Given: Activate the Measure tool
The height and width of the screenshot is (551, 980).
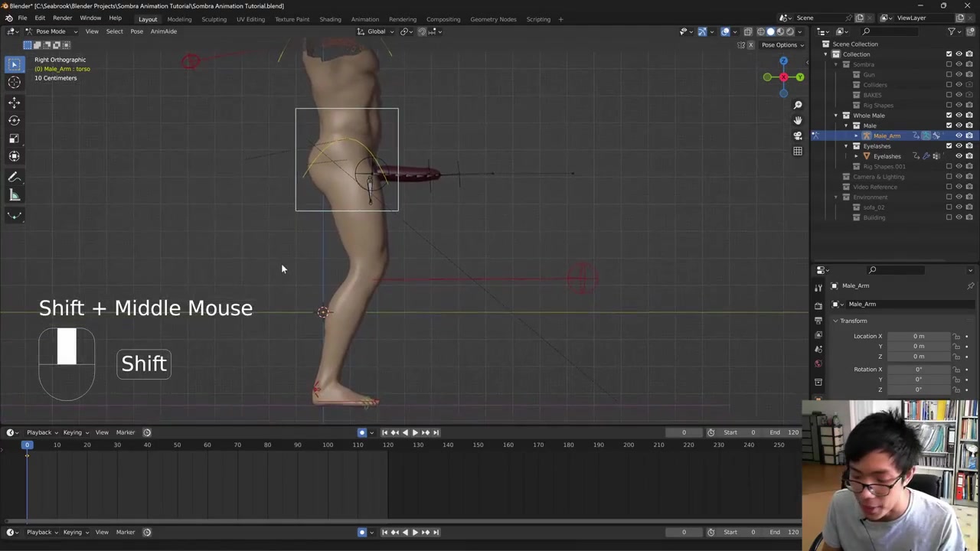Looking at the screenshot, I should pyautogui.click(x=14, y=195).
